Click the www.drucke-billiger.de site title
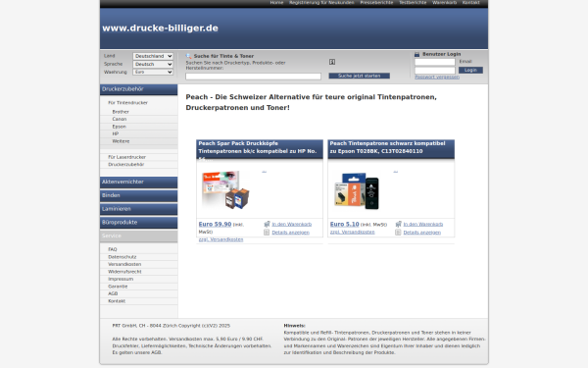 pos(160,28)
